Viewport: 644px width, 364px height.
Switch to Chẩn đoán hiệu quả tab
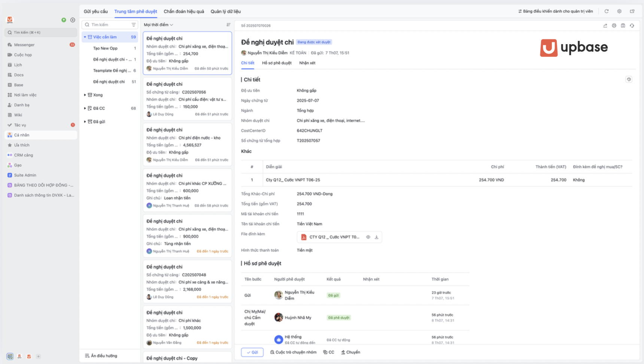coord(184,11)
